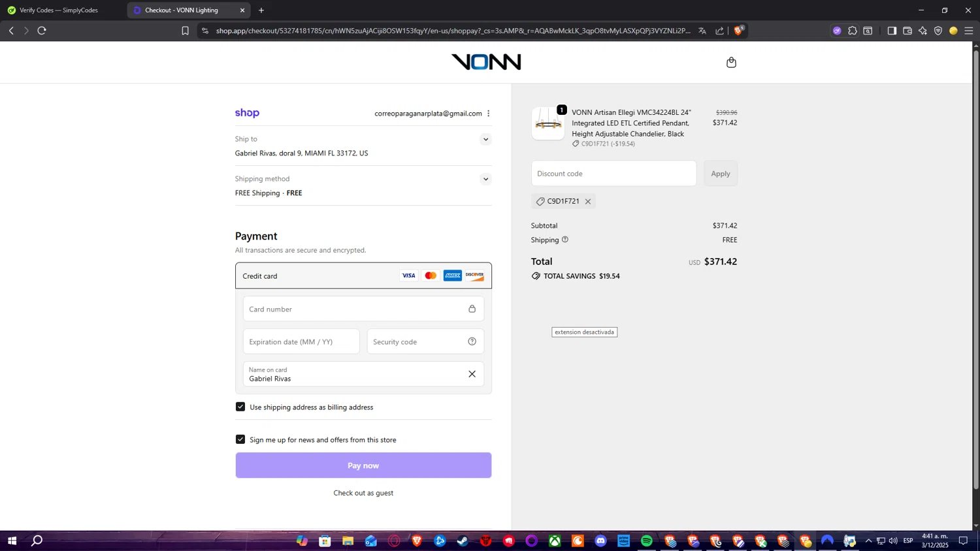Open a new browser tab
Screen dimensions: 980x551
coord(261,10)
